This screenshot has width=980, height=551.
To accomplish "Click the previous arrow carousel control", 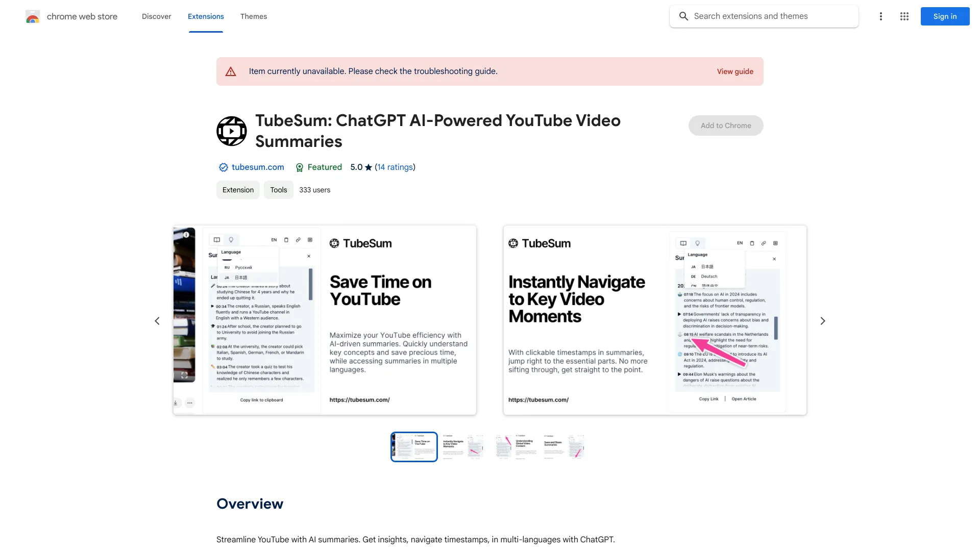I will [156, 320].
